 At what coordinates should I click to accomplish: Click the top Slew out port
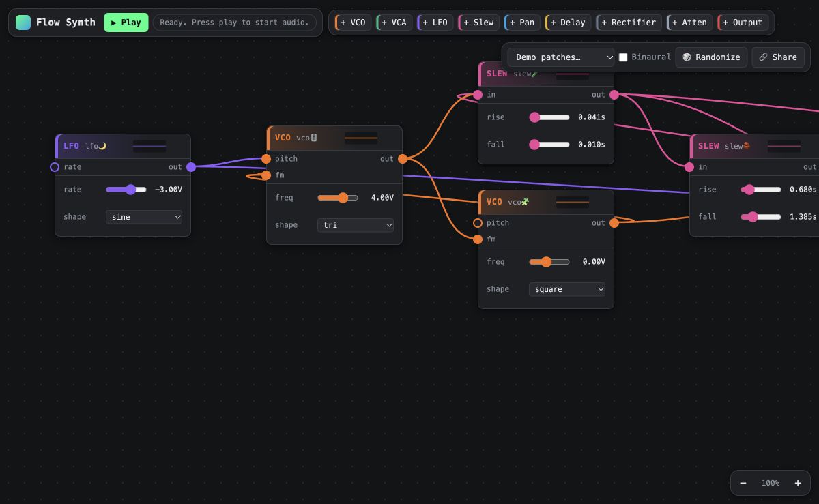tap(614, 95)
